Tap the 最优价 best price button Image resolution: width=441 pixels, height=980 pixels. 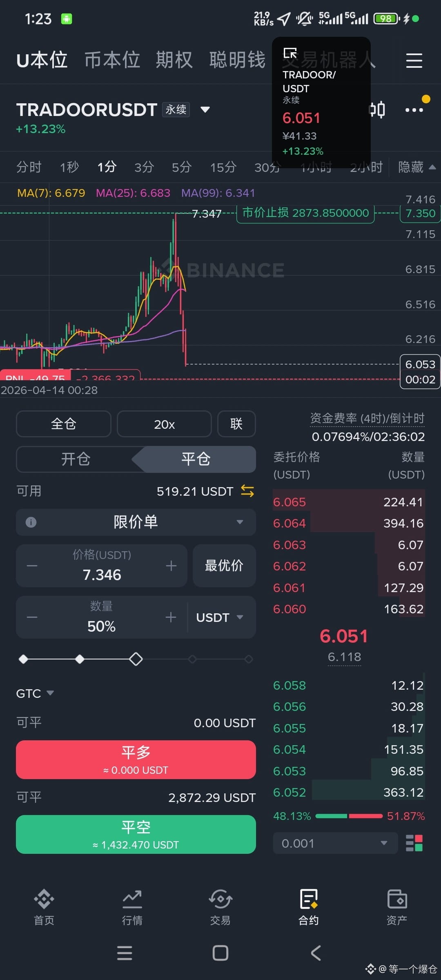(224, 566)
